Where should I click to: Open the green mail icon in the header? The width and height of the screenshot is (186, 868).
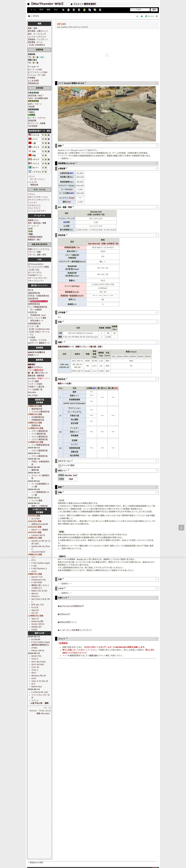click(x=142, y=16)
